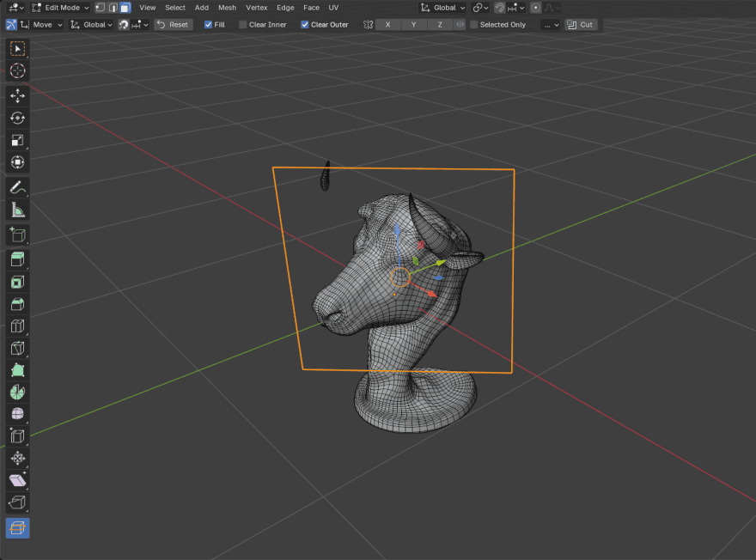Activate the 3D Cursor tool
The height and width of the screenshot is (560, 756).
coord(17,70)
